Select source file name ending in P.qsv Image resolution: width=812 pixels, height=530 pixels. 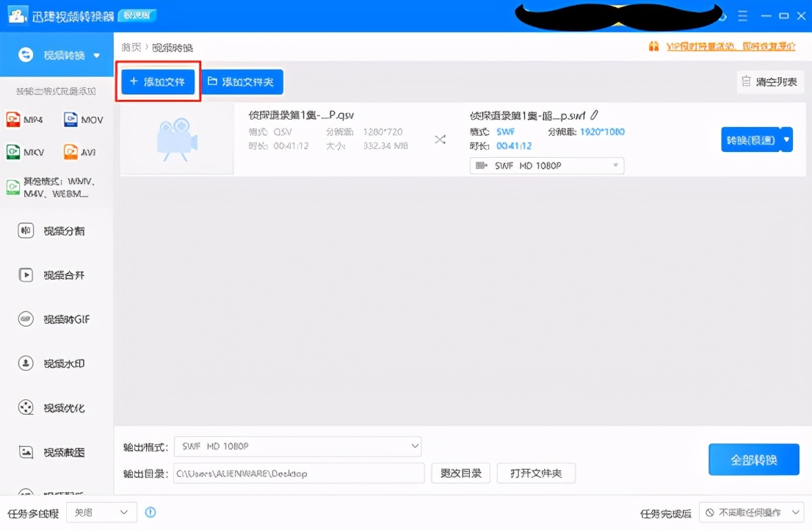pos(301,115)
